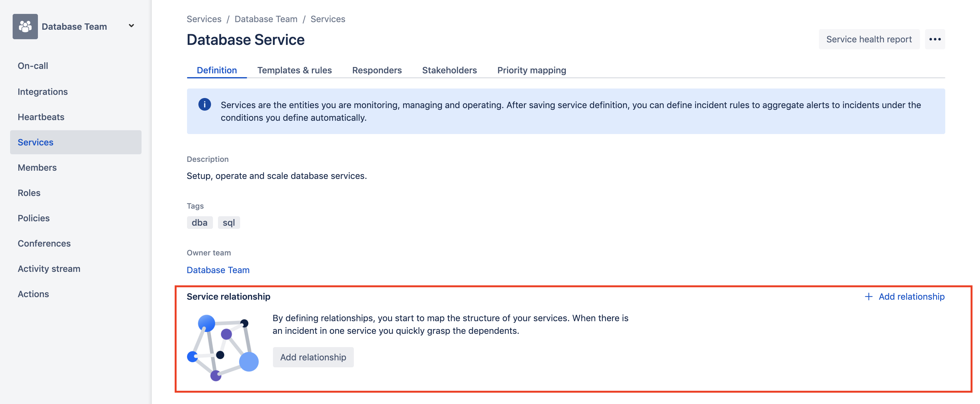The image size is (980, 404).
Task: Click the sql tag
Action: pyautogui.click(x=229, y=223)
